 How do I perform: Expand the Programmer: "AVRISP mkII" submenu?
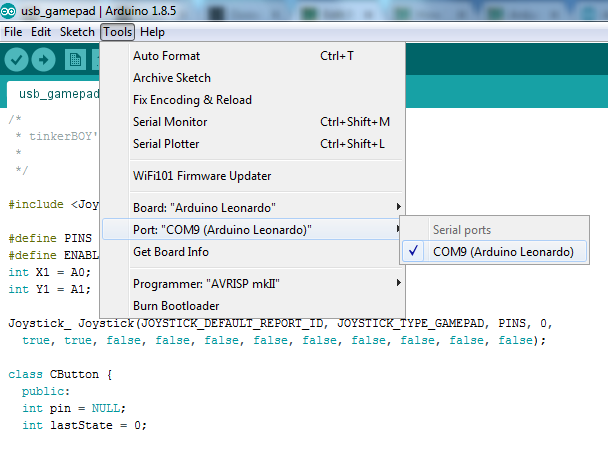point(252,284)
